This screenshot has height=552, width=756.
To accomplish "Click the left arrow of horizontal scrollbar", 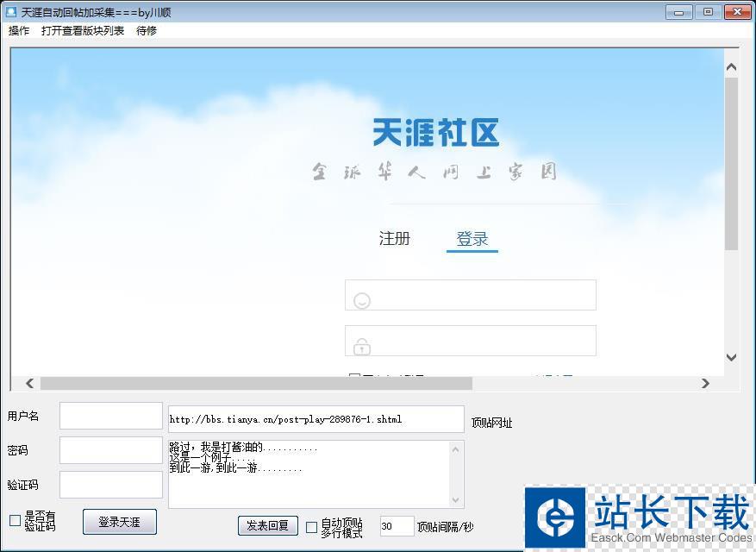I will point(30,383).
